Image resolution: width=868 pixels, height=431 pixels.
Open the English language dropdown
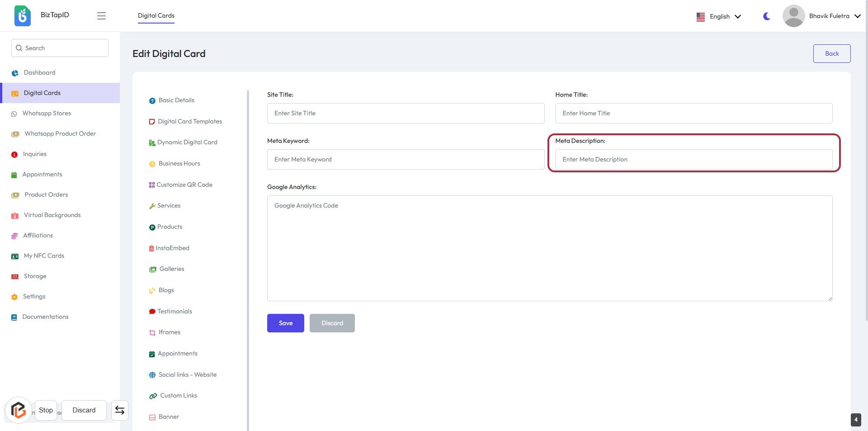tap(719, 17)
